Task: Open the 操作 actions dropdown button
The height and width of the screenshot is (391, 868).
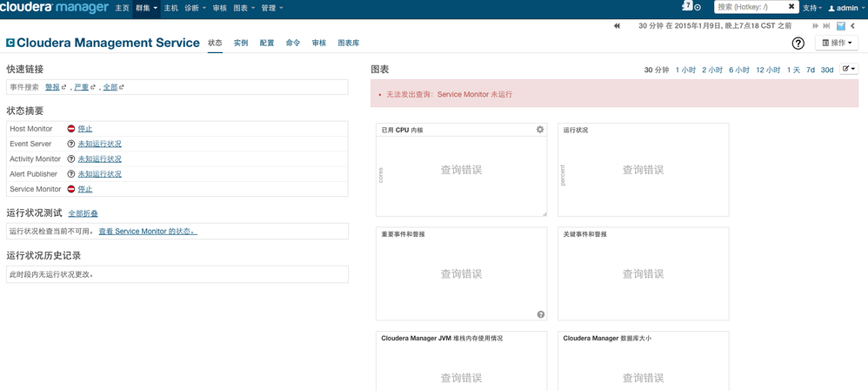Action: pyautogui.click(x=837, y=44)
